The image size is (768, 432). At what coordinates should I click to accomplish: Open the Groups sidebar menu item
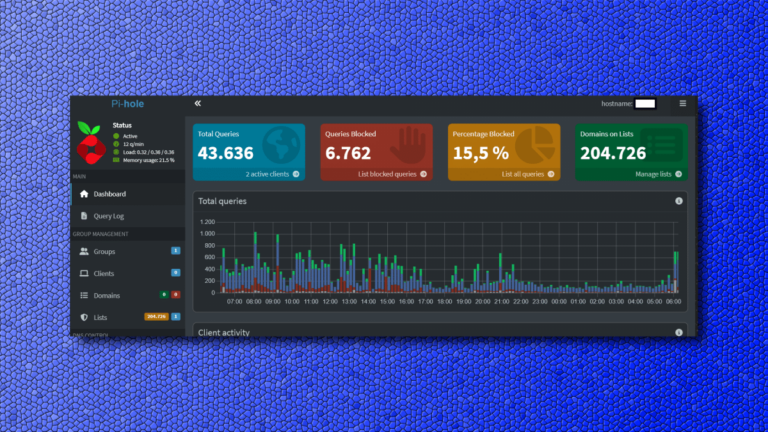pyautogui.click(x=105, y=251)
